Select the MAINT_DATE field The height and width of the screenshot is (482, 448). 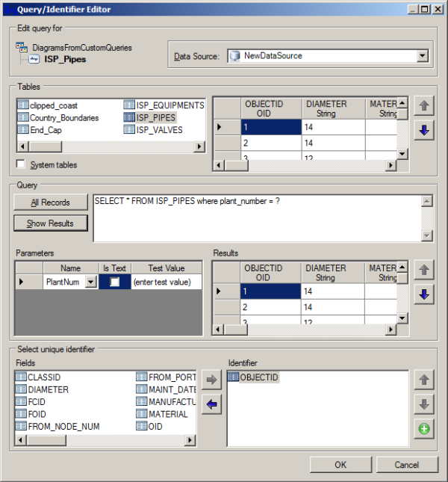click(x=166, y=389)
